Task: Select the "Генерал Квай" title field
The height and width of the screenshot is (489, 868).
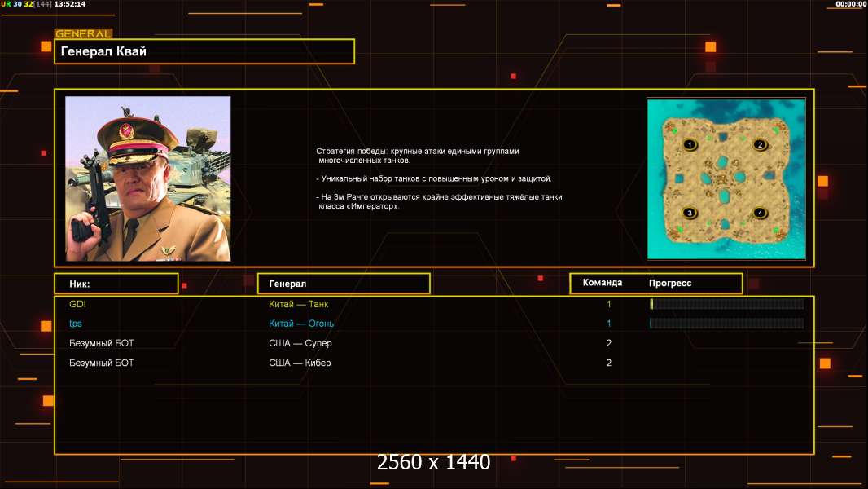Action: coord(204,51)
